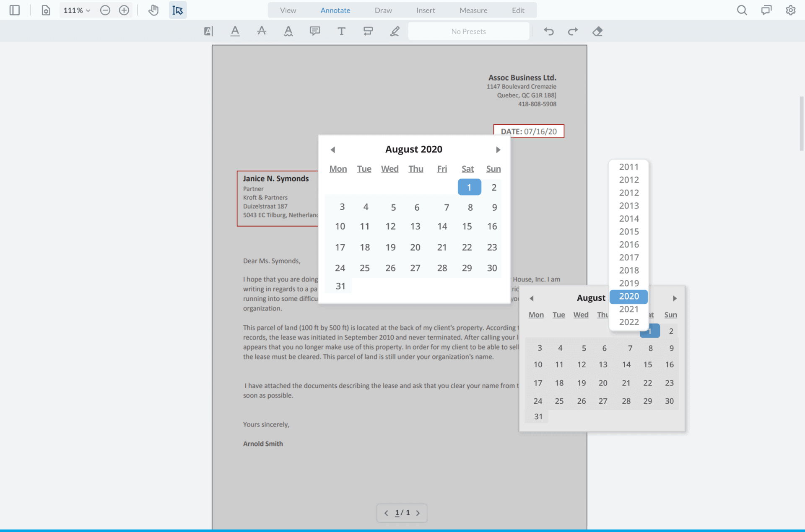The width and height of the screenshot is (805, 532).
Task: Click the Janice N. Symonds address box
Action: click(x=277, y=199)
